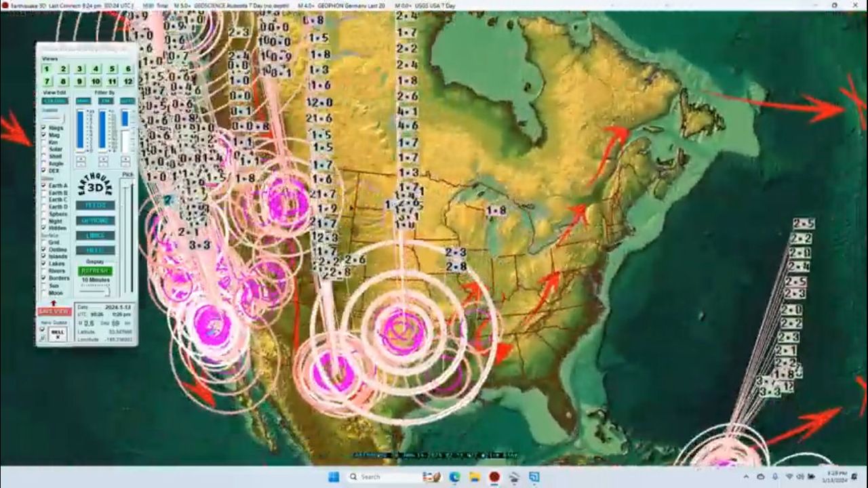Image resolution: width=868 pixels, height=488 pixels.
Task: Open the Options panel
Action: [95, 220]
